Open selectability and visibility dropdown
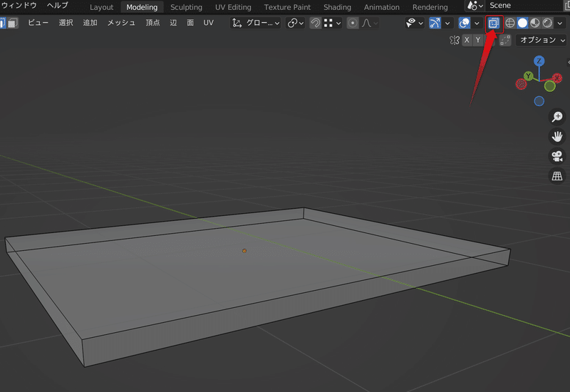The width and height of the screenshot is (570, 392). [415, 24]
